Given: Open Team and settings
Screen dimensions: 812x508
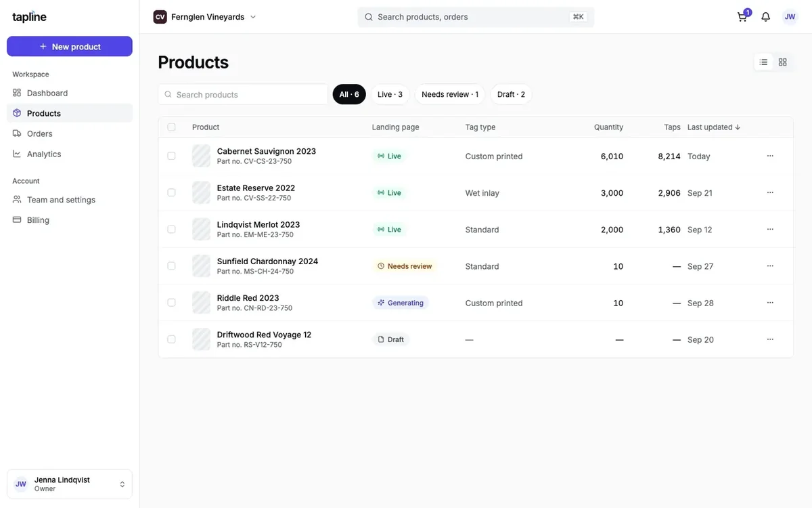Looking at the screenshot, I should [x=70, y=200].
